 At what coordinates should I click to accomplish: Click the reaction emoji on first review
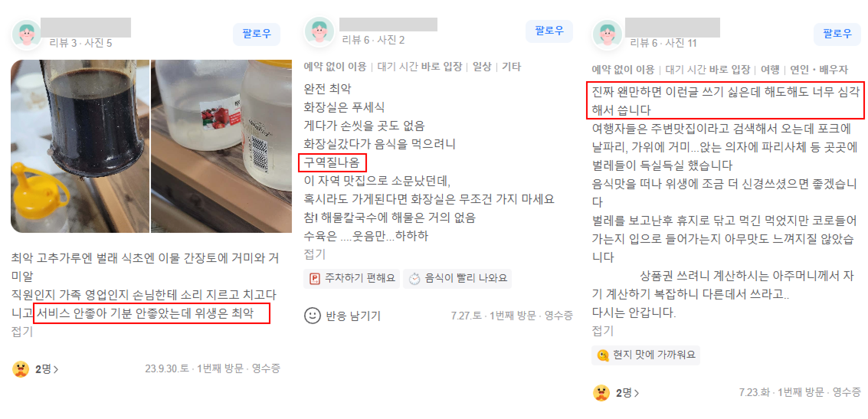[x=21, y=369]
